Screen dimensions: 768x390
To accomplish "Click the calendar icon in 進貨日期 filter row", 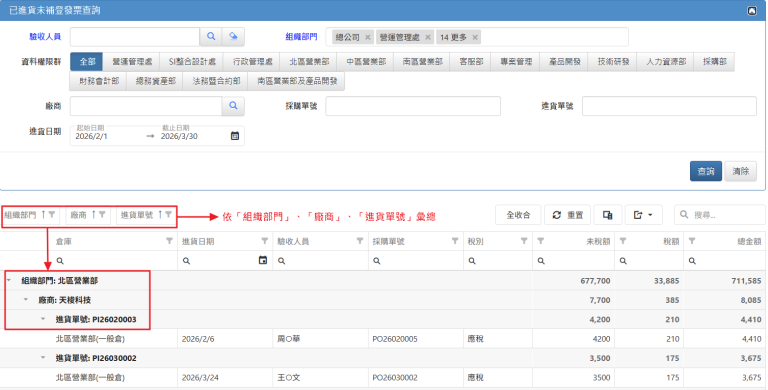I will 263,260.
